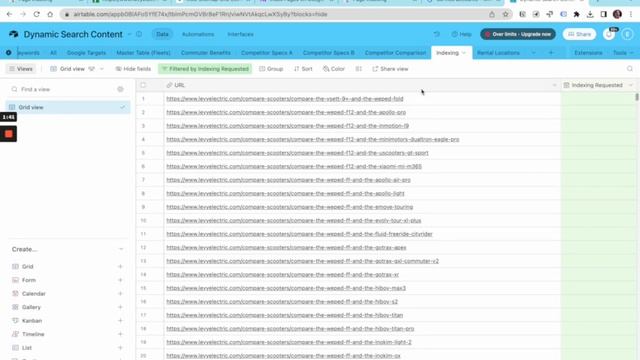The height and width of the screenshot is (360, 640).
Task: Open the Tools dropdown
Action: click(623, 53)
